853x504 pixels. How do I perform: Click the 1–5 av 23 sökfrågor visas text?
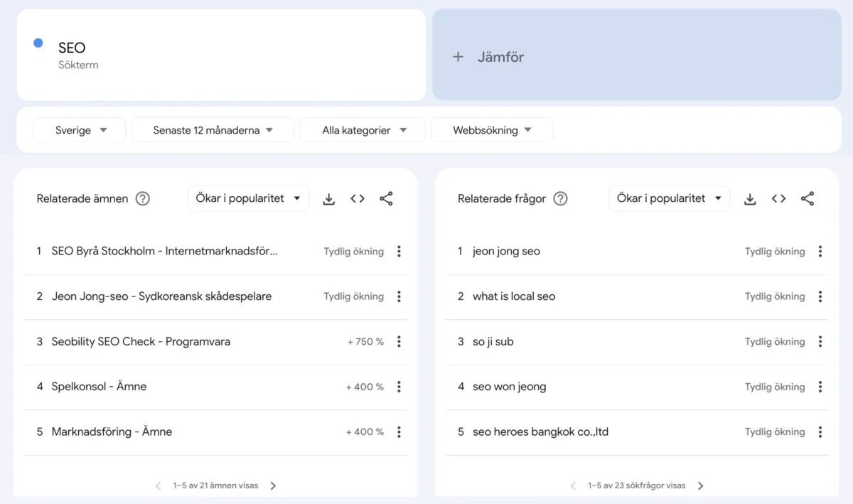pos(637,486)
